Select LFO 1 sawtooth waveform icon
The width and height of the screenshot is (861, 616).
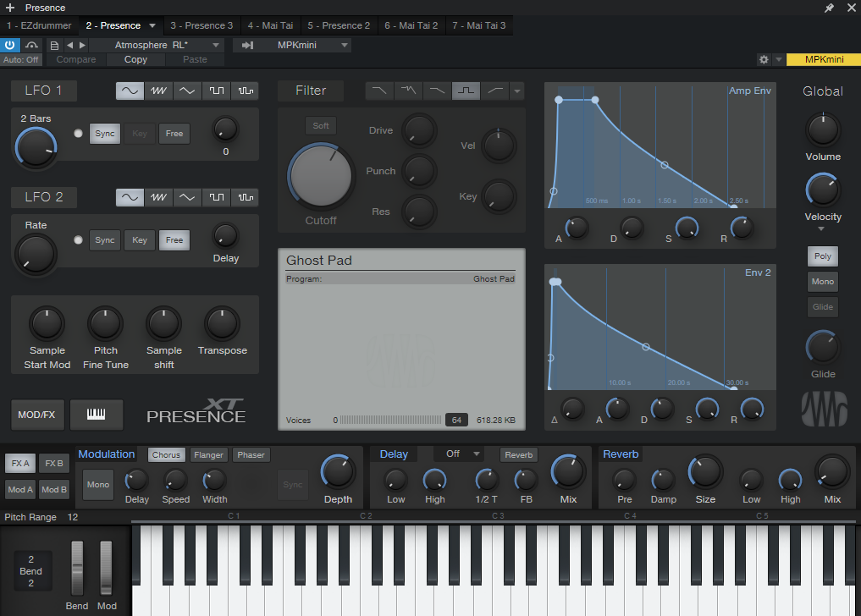[158, 91]
